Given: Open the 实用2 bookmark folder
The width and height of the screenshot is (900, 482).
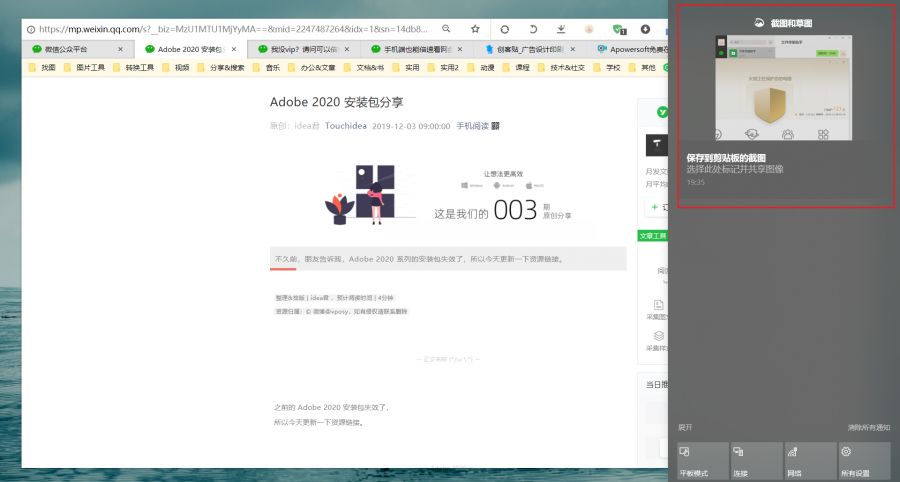Looking at the screenshot, I should [443, 68].
